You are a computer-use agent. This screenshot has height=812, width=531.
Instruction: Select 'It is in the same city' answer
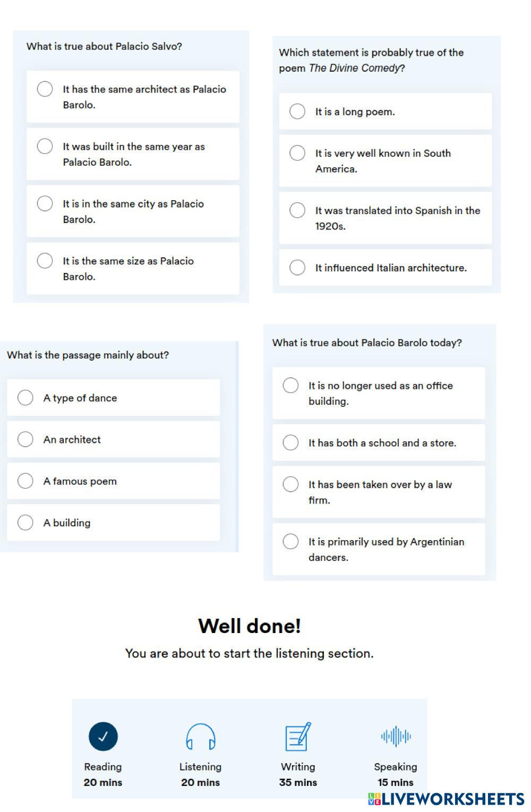click(x=45, y=203)
